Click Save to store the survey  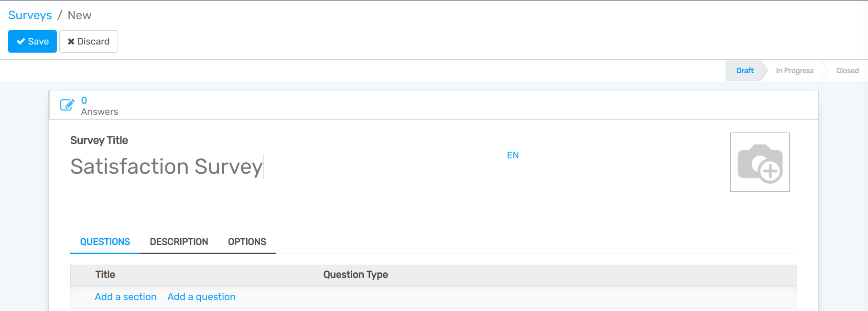(32, 41)
